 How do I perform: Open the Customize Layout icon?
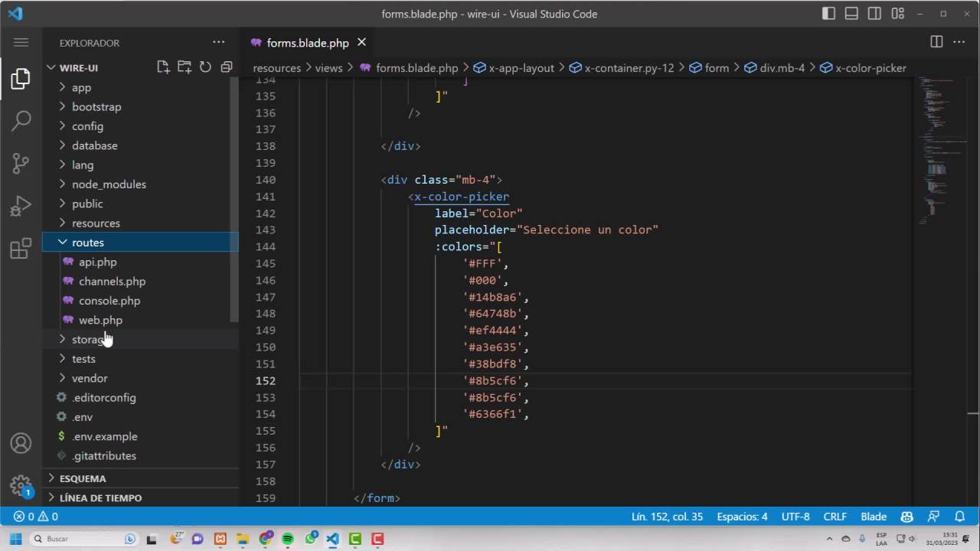[898, 14]
